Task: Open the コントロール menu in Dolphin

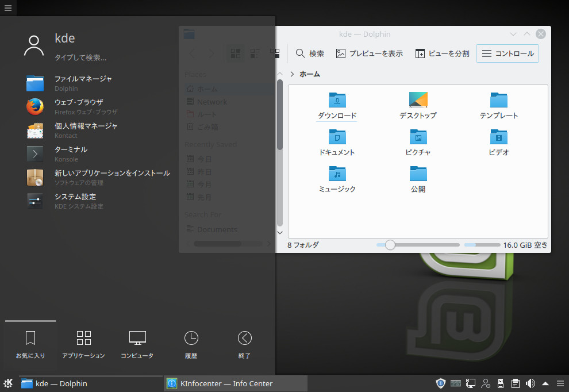Action: 508,53
